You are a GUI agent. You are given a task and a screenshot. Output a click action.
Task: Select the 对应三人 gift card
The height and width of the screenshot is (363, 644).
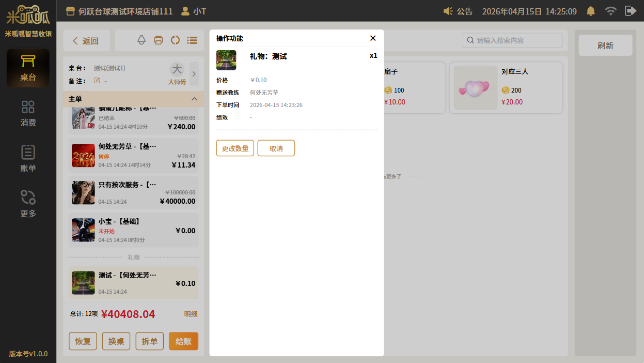[x=506, y=88]
